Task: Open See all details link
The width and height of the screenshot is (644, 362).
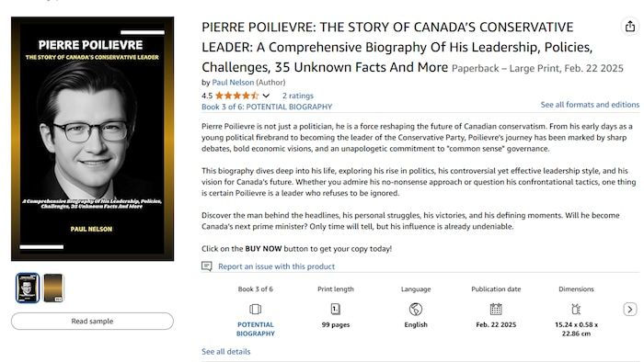Action: pyautogui.click(x=226, y=352)
